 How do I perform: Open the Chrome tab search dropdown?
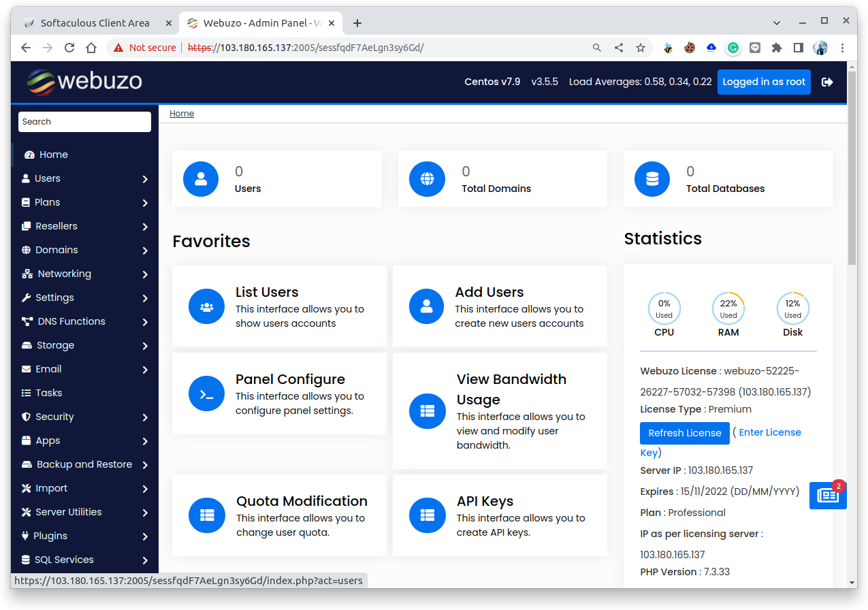(x=777, y=22)
